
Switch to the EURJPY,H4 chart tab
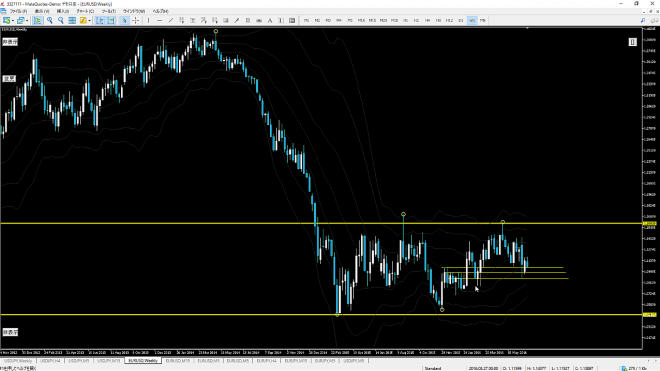click(266, 361)
